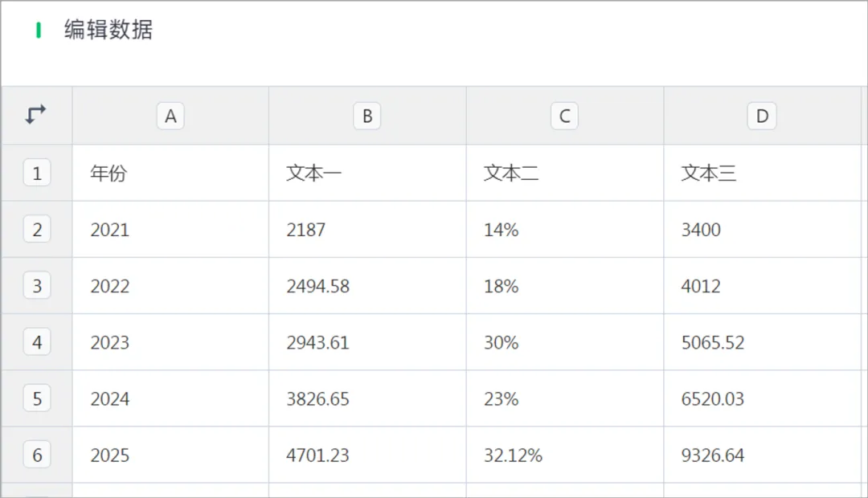This screenshot has width=868, height=498.
Task: Select column A header
Action: click(170, 116)
